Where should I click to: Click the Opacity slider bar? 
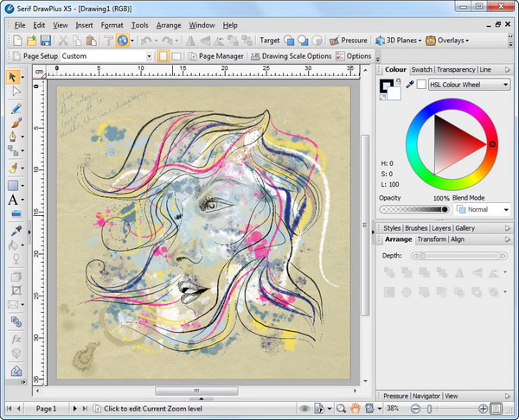click(414, 209)
